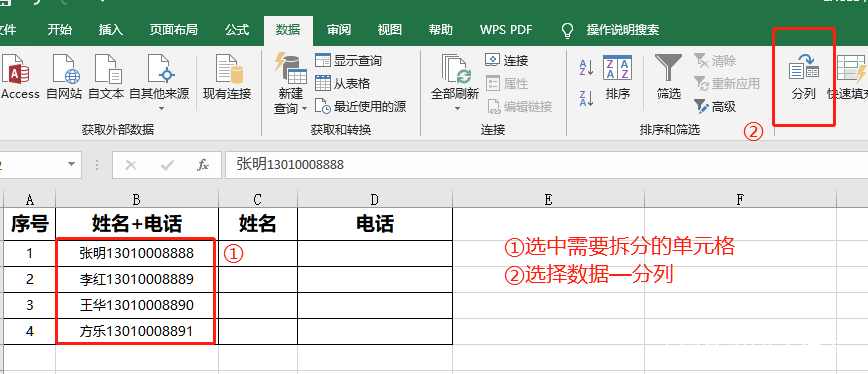Click Properties (属性) in the connections group
The height and width of the screenshot is (374, 868).
[507, 84]
